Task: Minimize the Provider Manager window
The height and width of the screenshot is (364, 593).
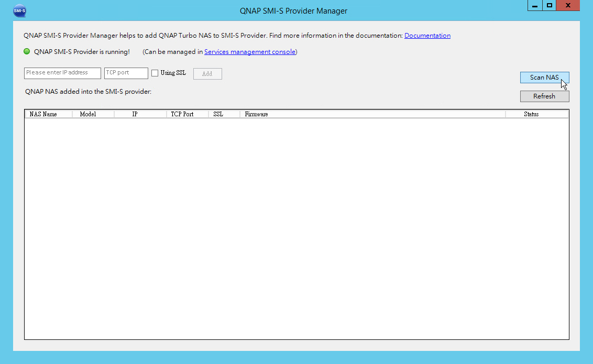Action: [x=535, y=5]
